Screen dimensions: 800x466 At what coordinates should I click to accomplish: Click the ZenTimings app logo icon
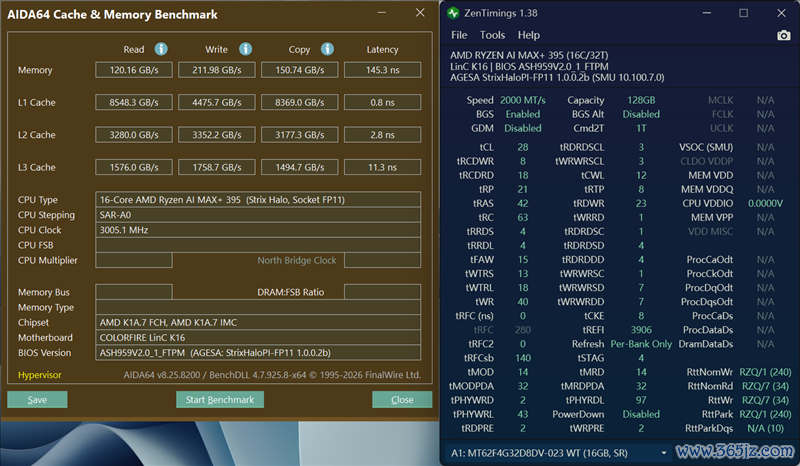click(x=453, y=13)
